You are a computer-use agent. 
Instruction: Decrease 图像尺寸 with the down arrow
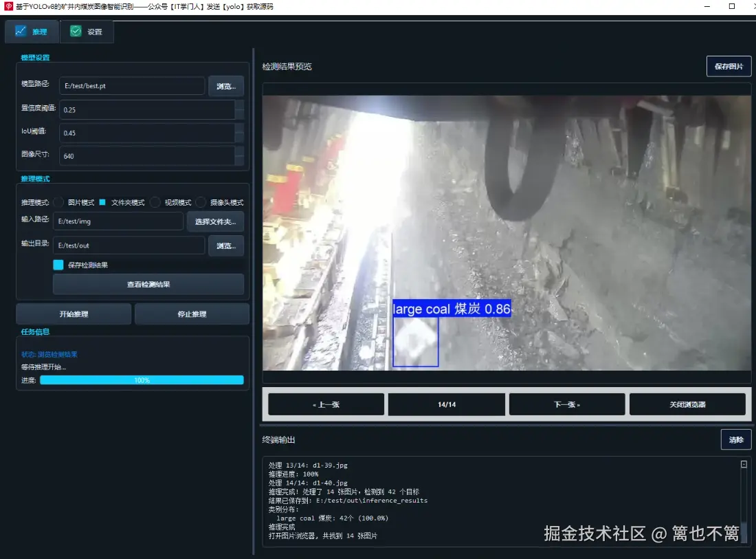pyautogui.click(x=239, y=161)
